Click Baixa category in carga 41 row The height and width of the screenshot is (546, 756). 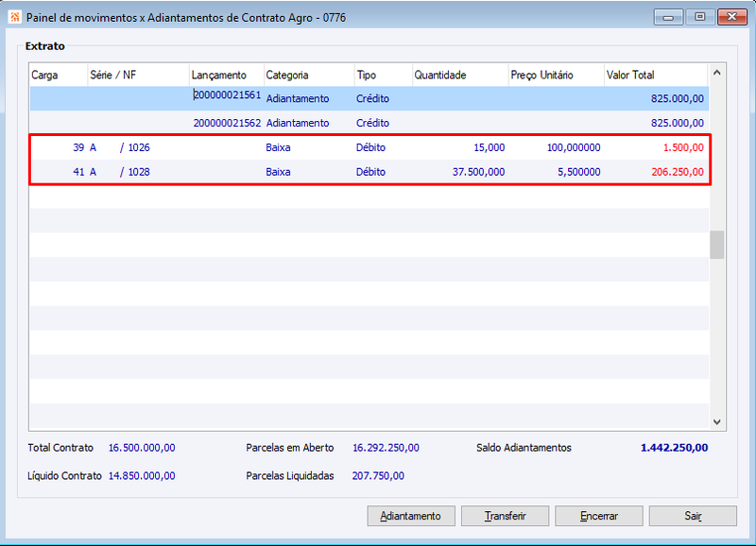278,172
